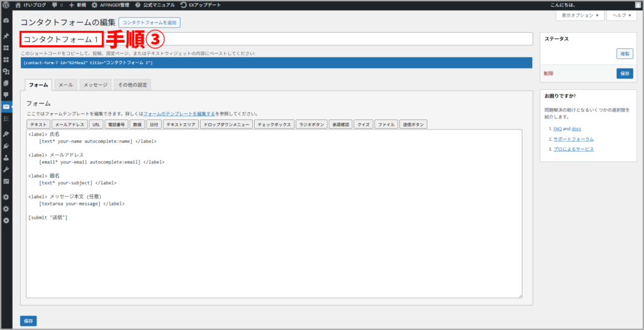Click the コンタクトフォームを追加 button

(x=150, y=23)
